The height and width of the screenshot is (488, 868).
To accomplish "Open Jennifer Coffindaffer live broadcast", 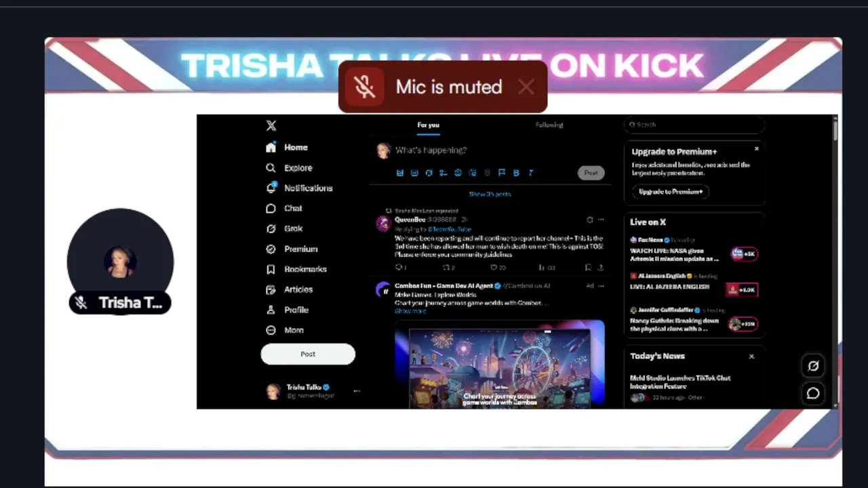I will coord(693,320).
